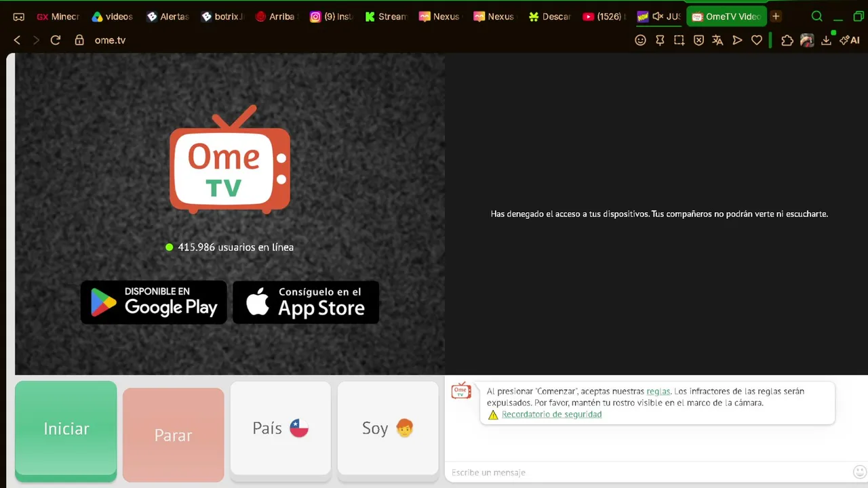Screen dimensions: 868x488
Task: Open the extensions cube icon
Action: (787, 40)
